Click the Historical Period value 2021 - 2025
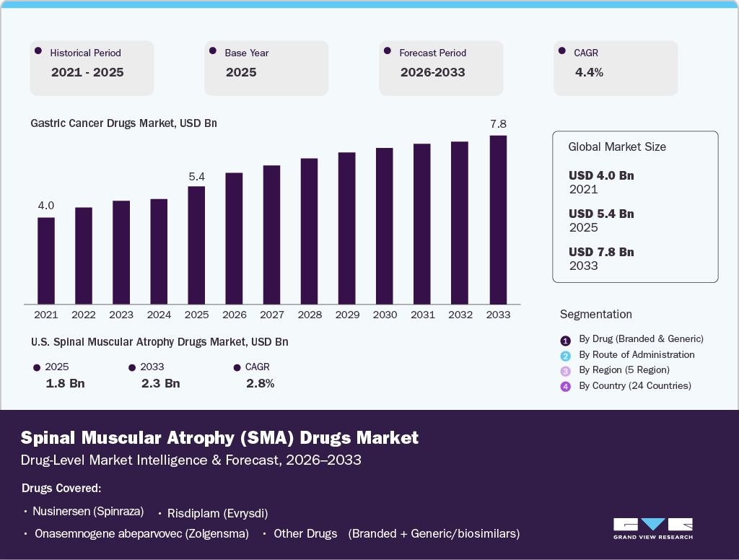Viewport: 739px width, 560px height. tap(87, 72)
